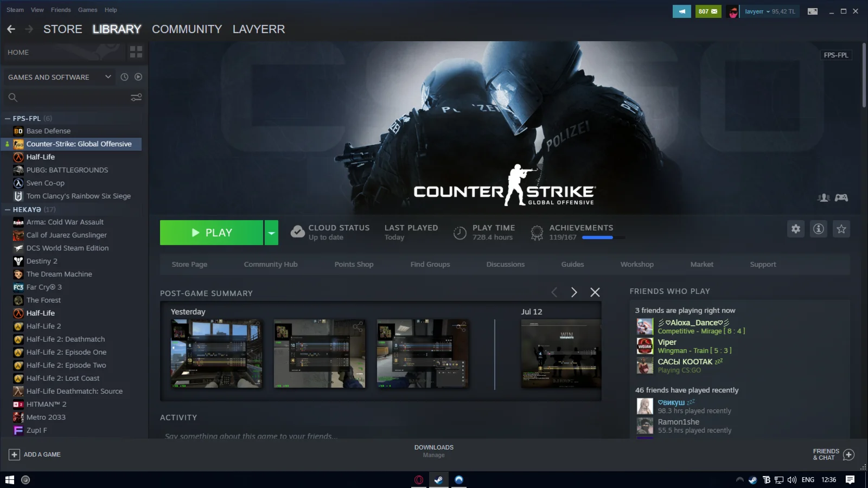Open inbox with 807 messages

click(708, 11)
